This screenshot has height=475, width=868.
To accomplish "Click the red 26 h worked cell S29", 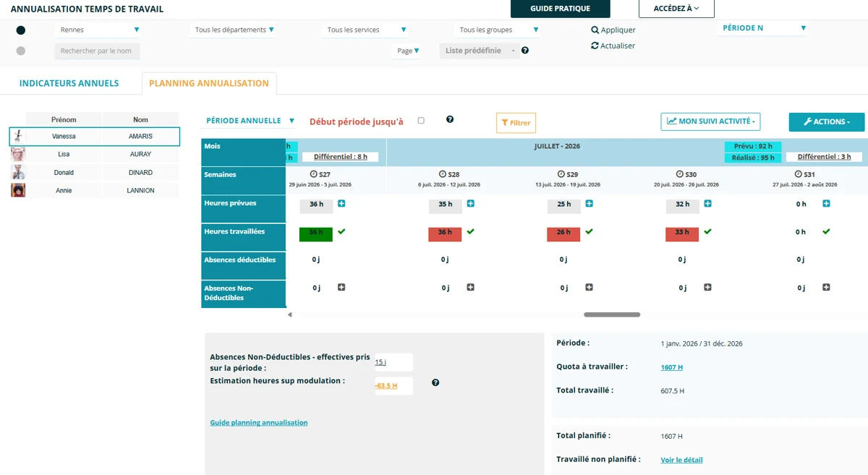I will tap(563, 234).
